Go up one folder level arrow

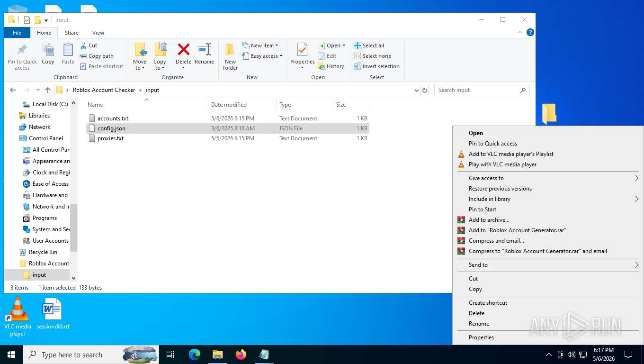coord(48,90)
